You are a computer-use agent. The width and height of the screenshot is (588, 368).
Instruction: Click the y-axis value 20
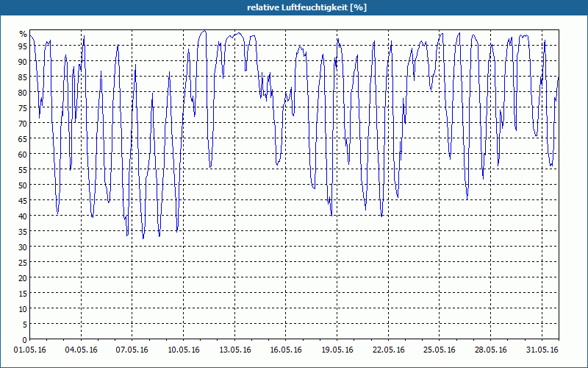[23, 278]
